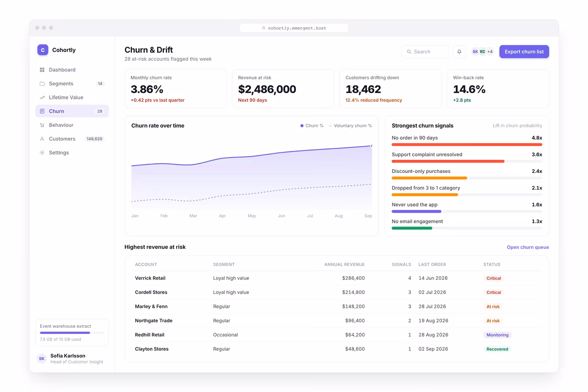Click the Monitoring status badge
Viewport: 588px width, 392px height.
[497, 335]
